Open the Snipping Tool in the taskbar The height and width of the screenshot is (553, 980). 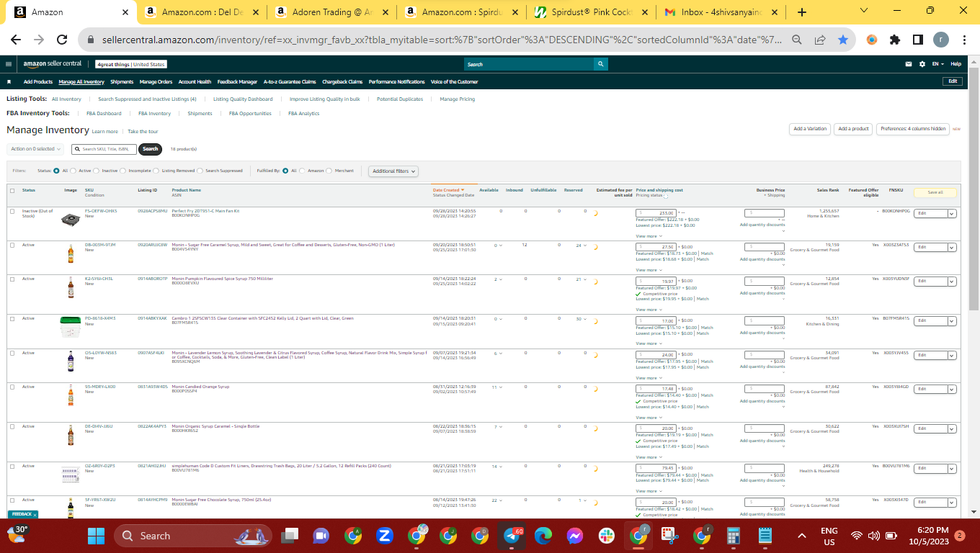point(670,536)
